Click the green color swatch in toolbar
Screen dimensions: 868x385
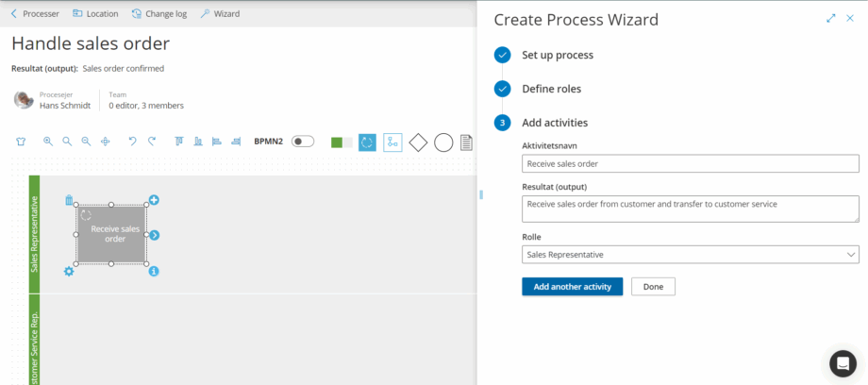pyautogui.click(x=337, y=142)
